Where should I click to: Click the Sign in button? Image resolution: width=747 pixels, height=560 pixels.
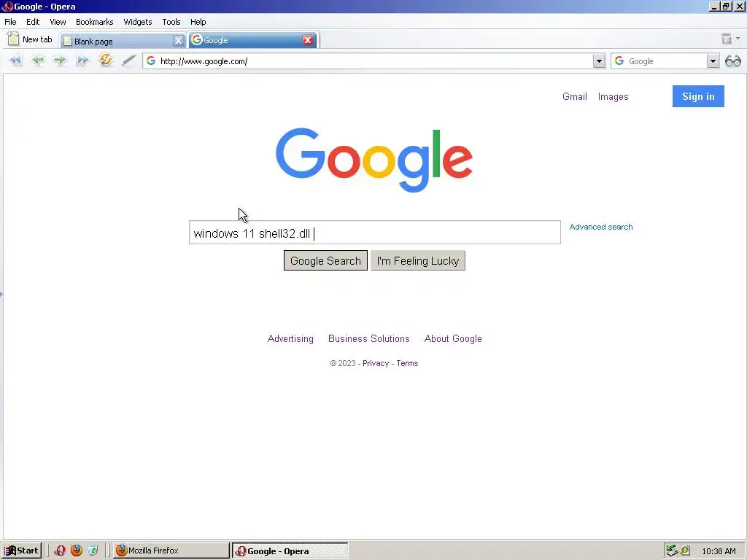(x=698, y=96)
